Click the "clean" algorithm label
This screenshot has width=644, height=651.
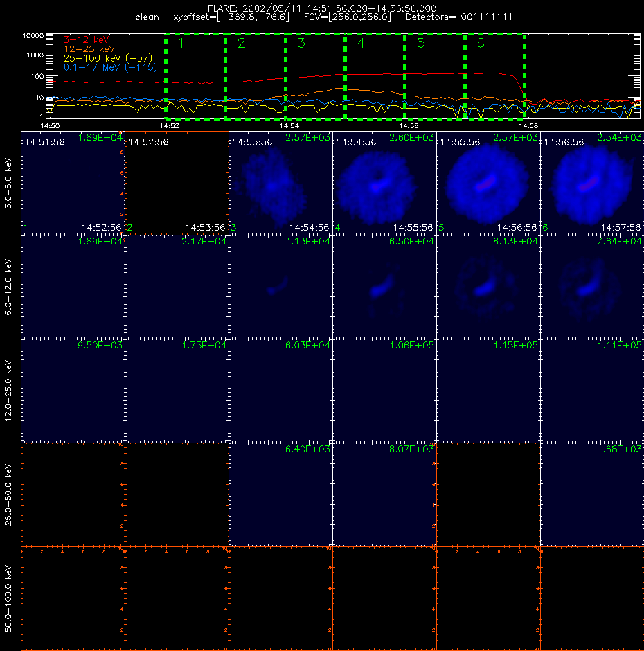[147, 17]
